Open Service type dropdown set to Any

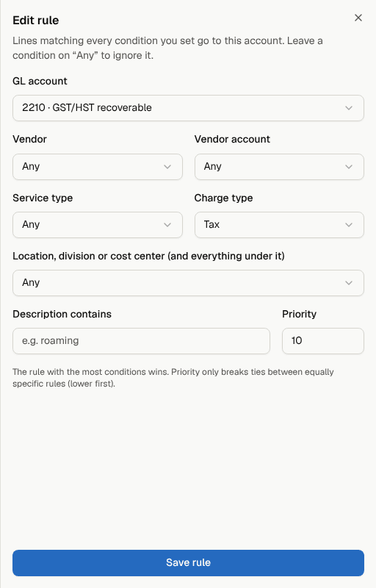click(x=98, y=225)
